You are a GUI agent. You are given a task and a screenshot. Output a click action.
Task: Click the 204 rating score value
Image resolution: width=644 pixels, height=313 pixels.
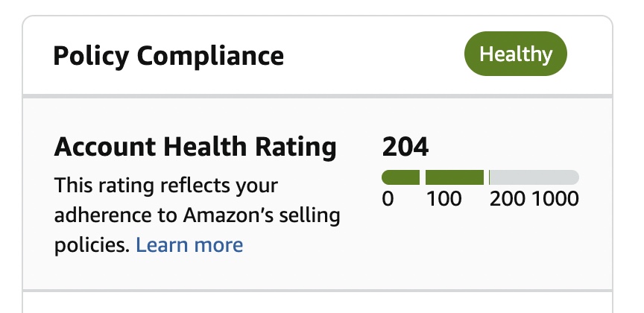tap(405, 147)
